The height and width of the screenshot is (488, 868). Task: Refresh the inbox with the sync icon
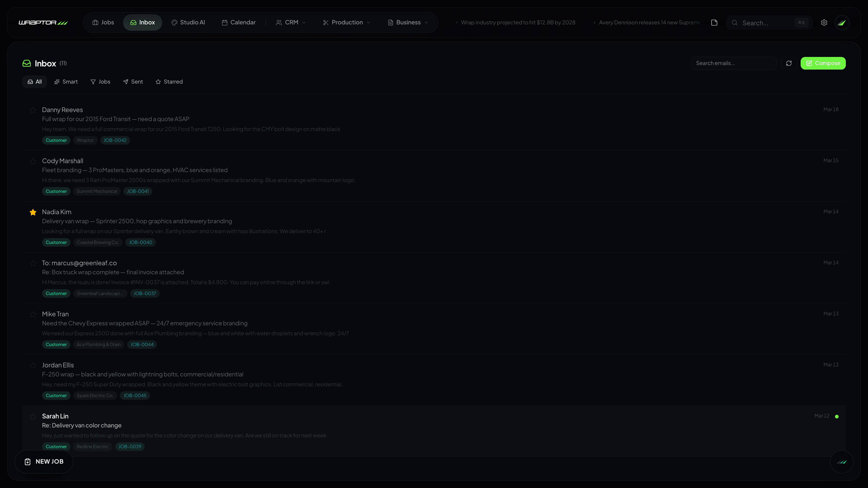click(x=788, y=63)
